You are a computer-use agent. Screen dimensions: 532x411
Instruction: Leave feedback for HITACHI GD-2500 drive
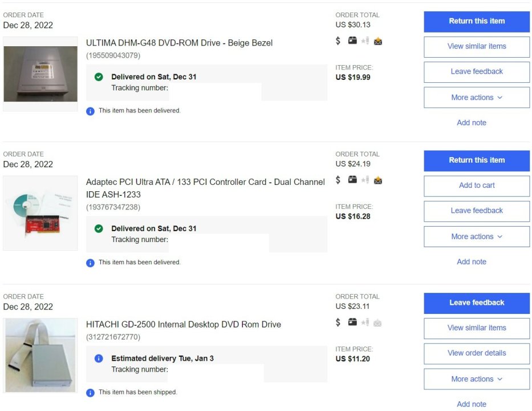[x=477, y=303]
